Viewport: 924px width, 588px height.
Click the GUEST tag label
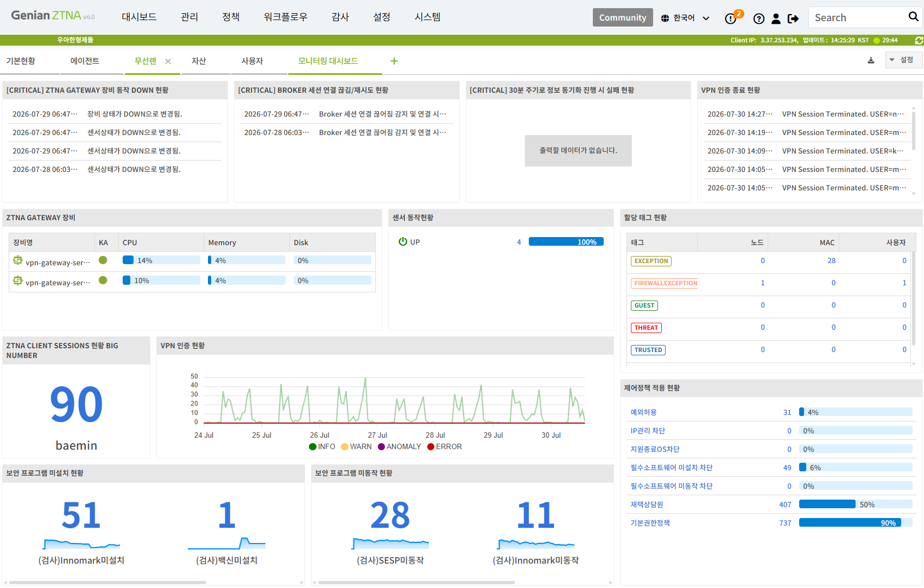click(x=644, y=305)
